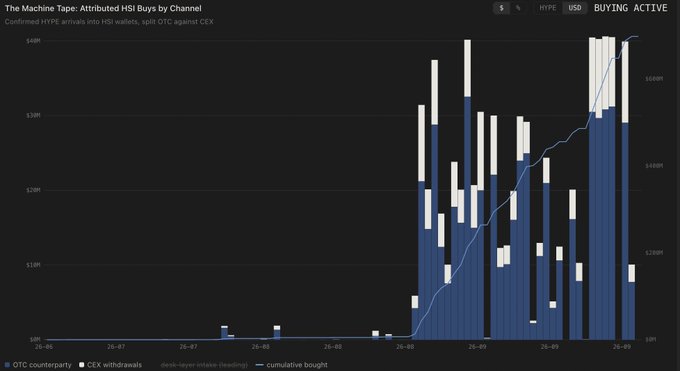The height and width of the screenshot is (371, 680).
Task: Click the $10M left axis label
Action: pyautogui.click(x=33, y=265)
